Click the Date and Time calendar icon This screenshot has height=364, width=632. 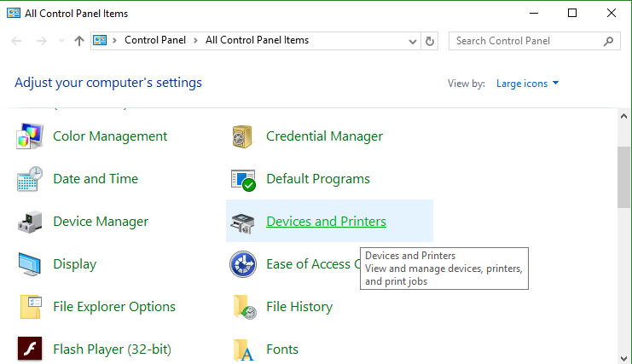30,179
